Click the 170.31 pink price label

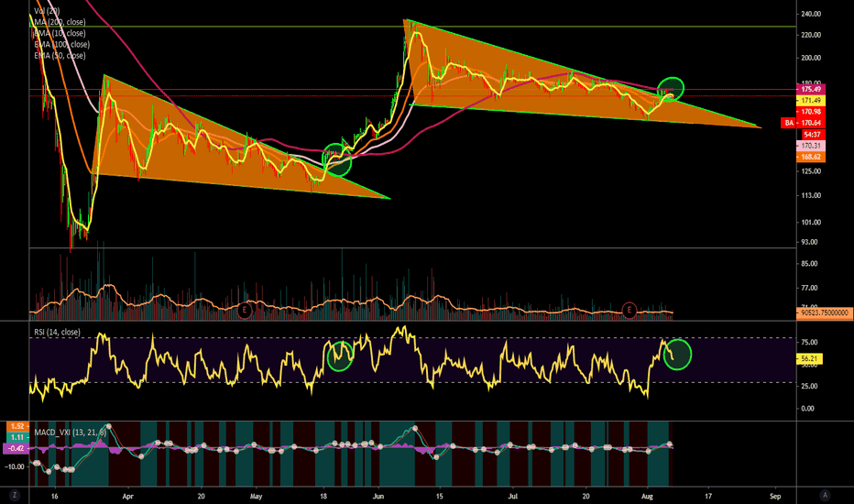coord(811,146)
